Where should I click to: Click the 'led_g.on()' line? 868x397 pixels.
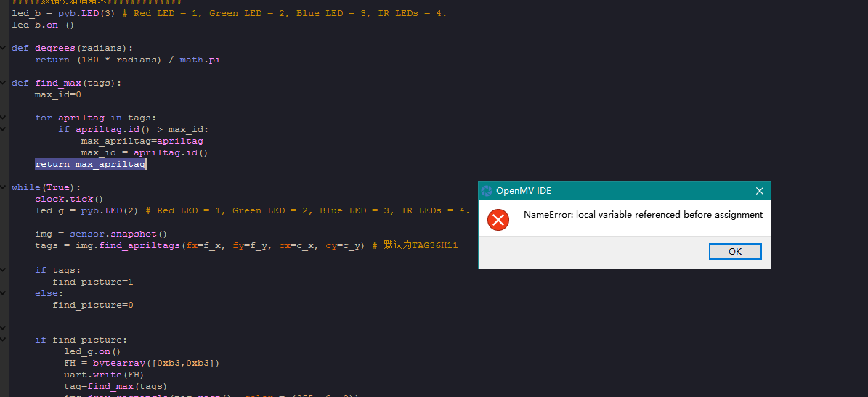[x=92, y=352]
